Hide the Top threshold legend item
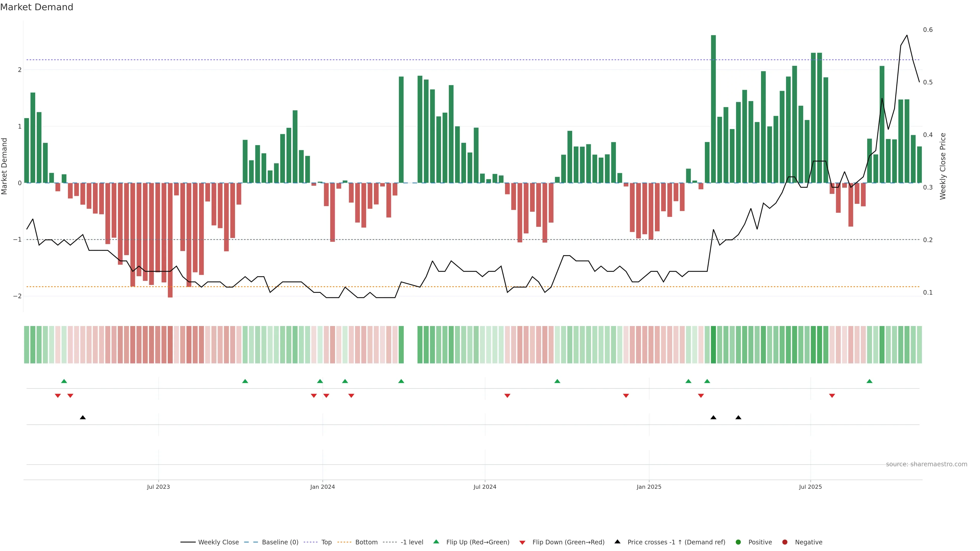The image size is (980, 551). 326,542
